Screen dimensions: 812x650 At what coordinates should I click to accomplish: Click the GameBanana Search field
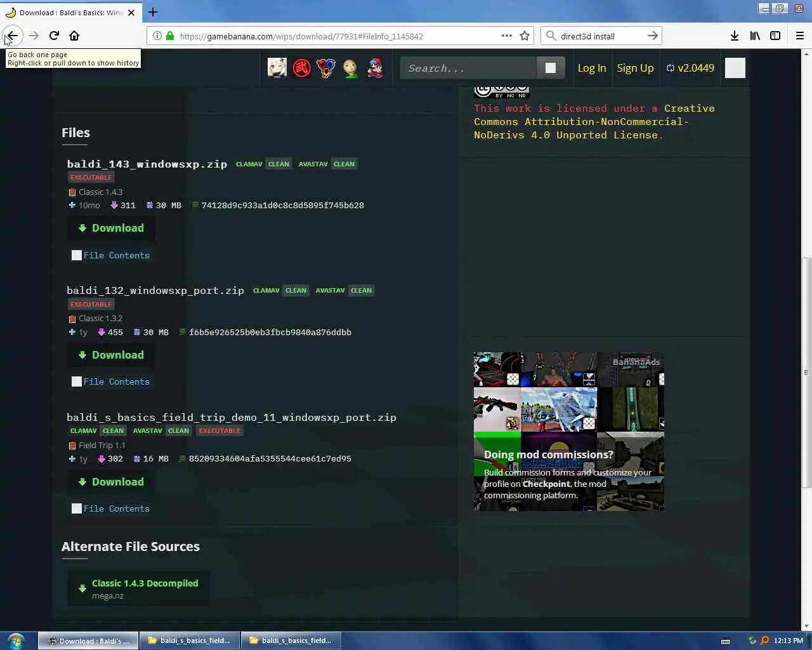click(468, 68)
